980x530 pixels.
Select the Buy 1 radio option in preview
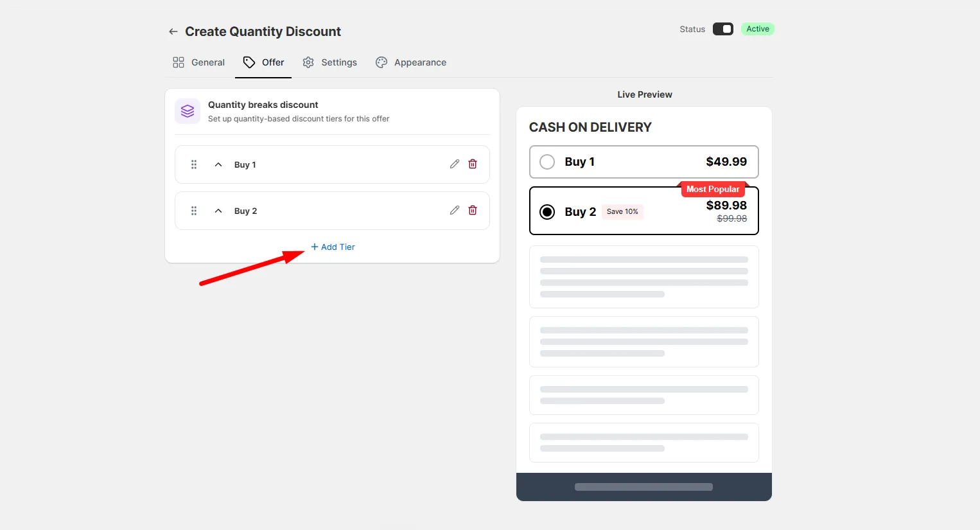click(x=547, y=162)
